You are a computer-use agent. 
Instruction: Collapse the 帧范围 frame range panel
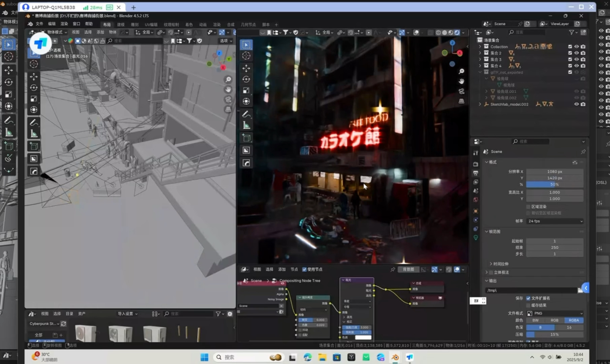(493, 232)
